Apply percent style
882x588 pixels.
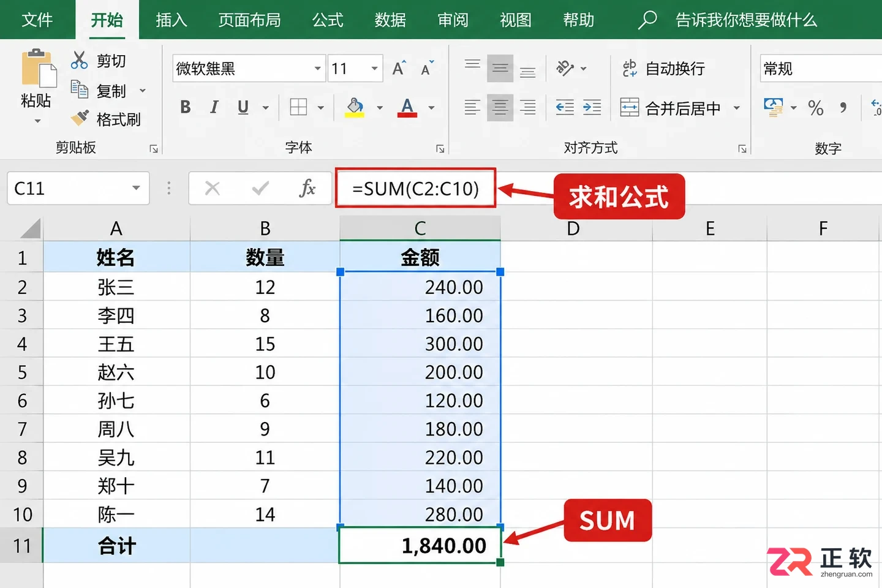pos(816,108)
